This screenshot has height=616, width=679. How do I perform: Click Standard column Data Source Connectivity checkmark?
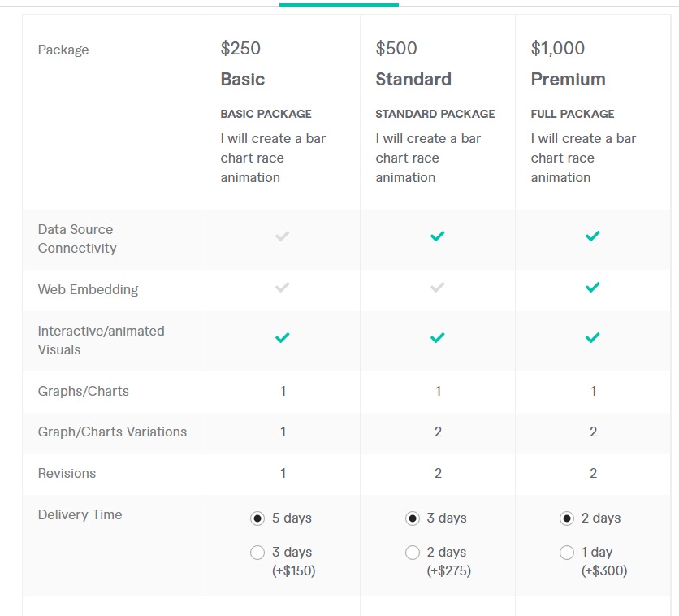pyautogui.click(x=437, y=236)
